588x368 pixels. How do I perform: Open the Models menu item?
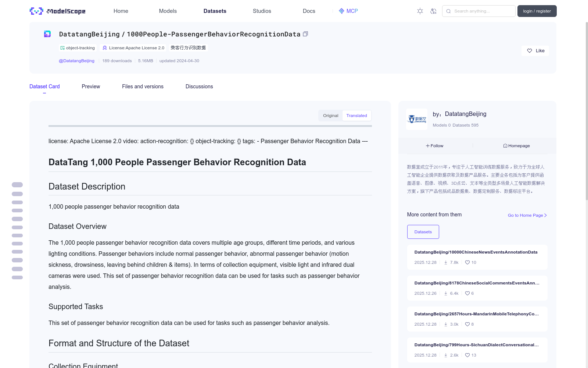[168, 11]
